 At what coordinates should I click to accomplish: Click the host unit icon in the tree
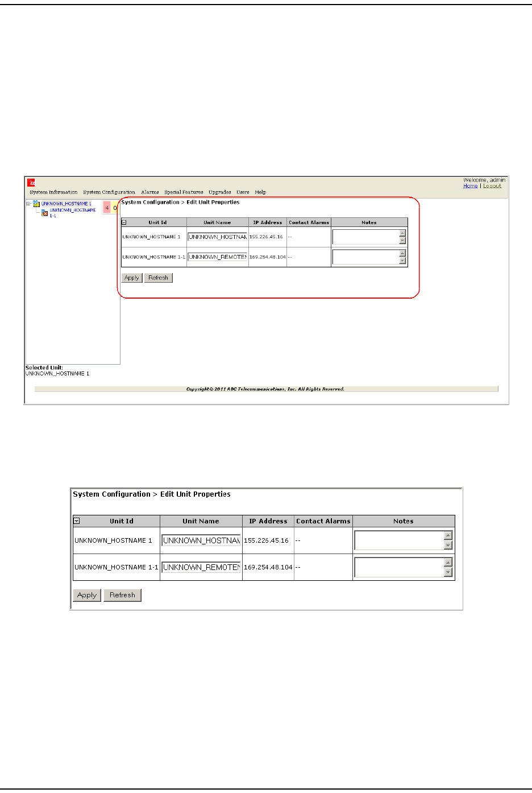click(36, 203)
